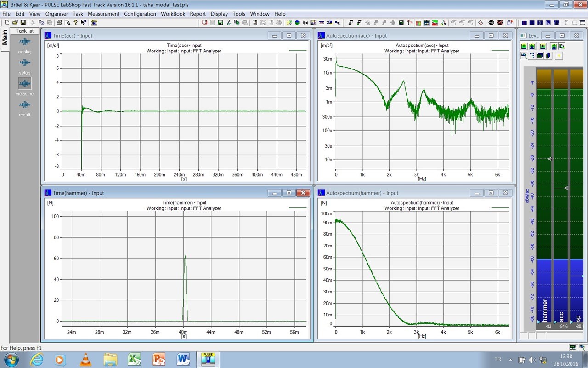Screen dimensions: 588x368
Task: Click the Windows Start button
Action: [11, 359]
